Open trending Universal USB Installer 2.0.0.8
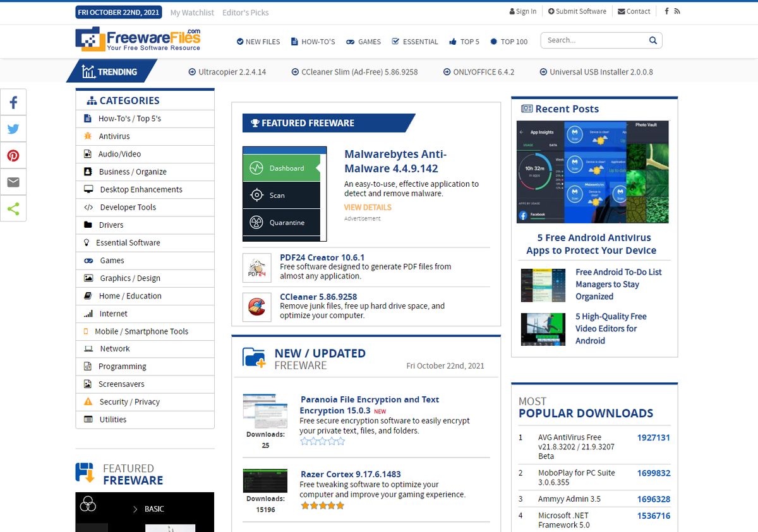Viewport: 758px width, 532px height. [596, 72]
